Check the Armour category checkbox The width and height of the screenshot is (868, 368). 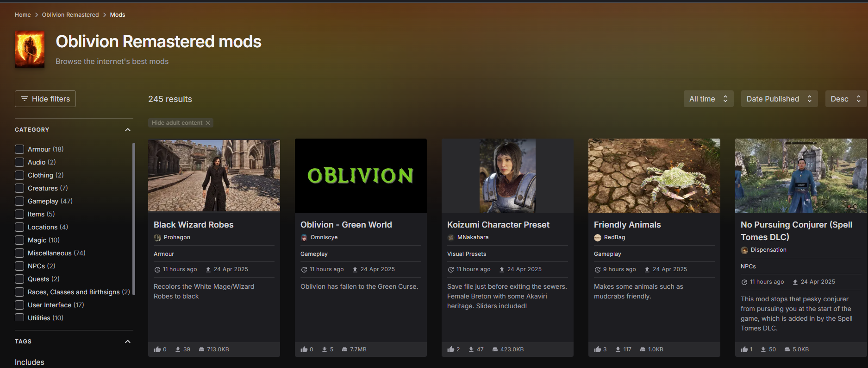19,149
